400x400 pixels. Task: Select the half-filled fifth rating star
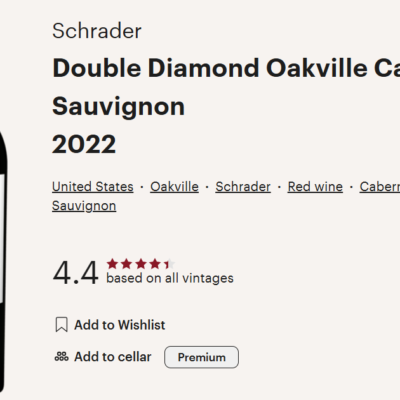pos(169,264)
